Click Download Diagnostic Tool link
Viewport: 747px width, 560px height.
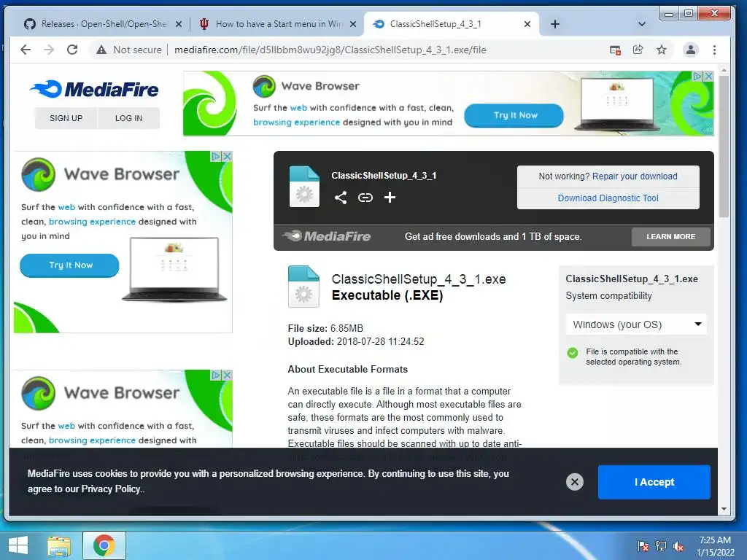coord(608,198)
